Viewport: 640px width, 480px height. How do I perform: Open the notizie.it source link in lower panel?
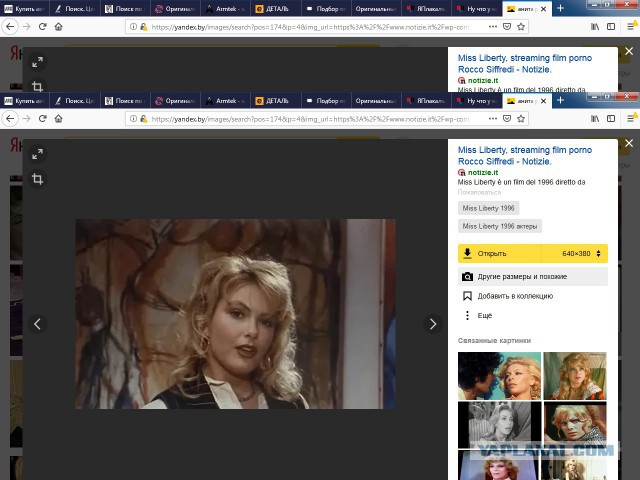click(483, 172)
